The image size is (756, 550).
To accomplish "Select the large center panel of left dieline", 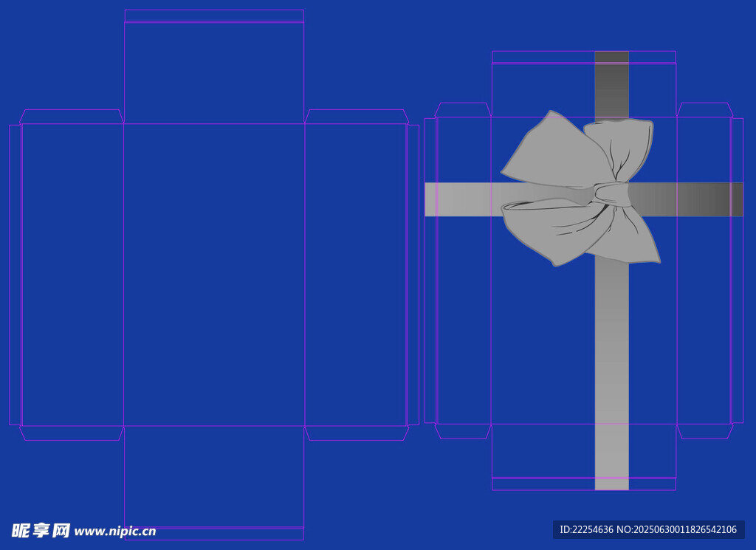I will click(x=214, y=275).
